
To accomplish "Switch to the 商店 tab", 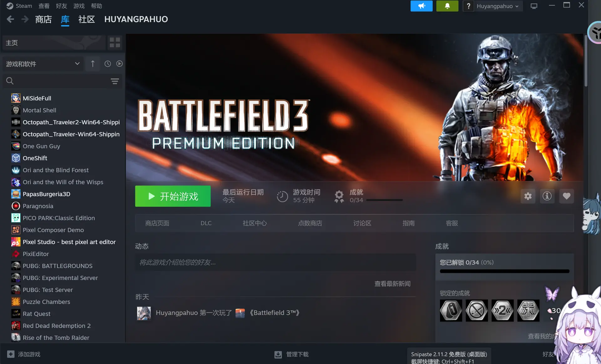I will [44, 19].
